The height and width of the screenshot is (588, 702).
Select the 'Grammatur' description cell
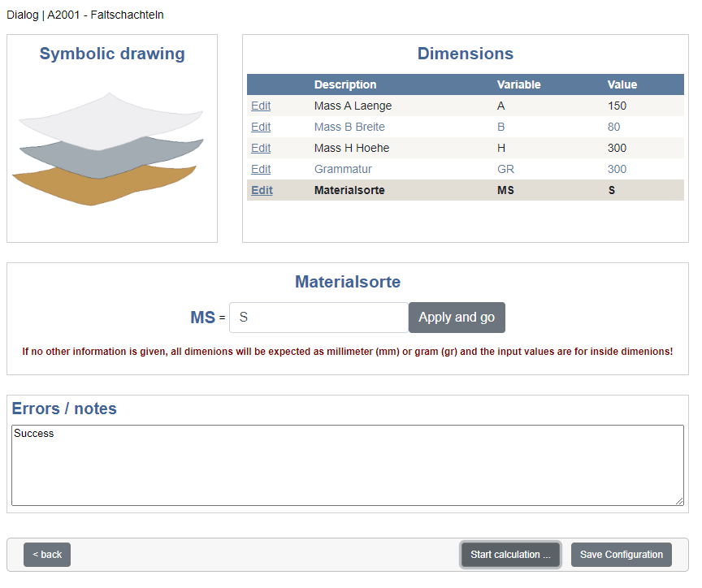click(x=343, y=169)
